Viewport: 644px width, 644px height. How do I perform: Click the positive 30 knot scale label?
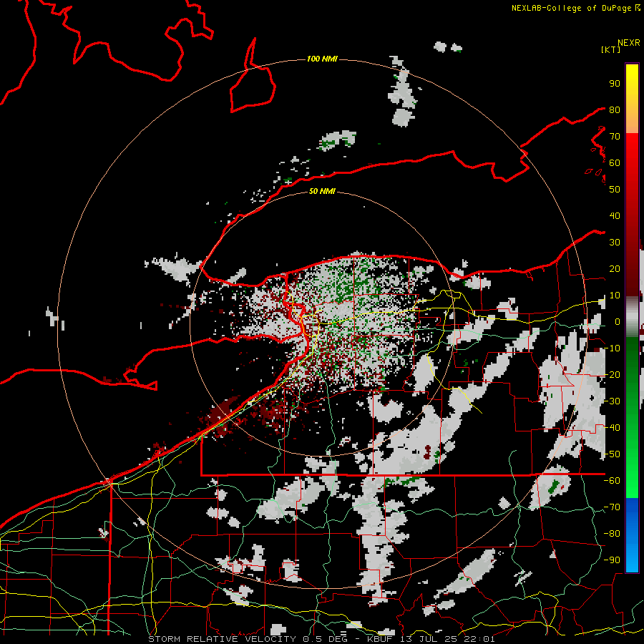coord(615,243)
